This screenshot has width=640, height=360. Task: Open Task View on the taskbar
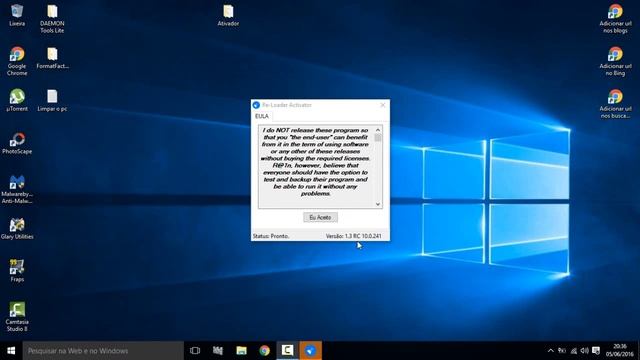pyautogui.click(x=195, y=351)
